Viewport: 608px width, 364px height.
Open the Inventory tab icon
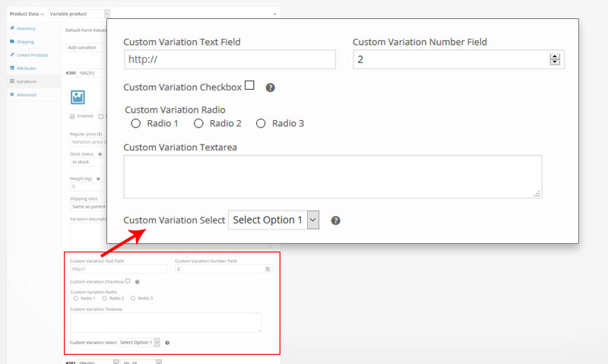(x=12, y=28)
